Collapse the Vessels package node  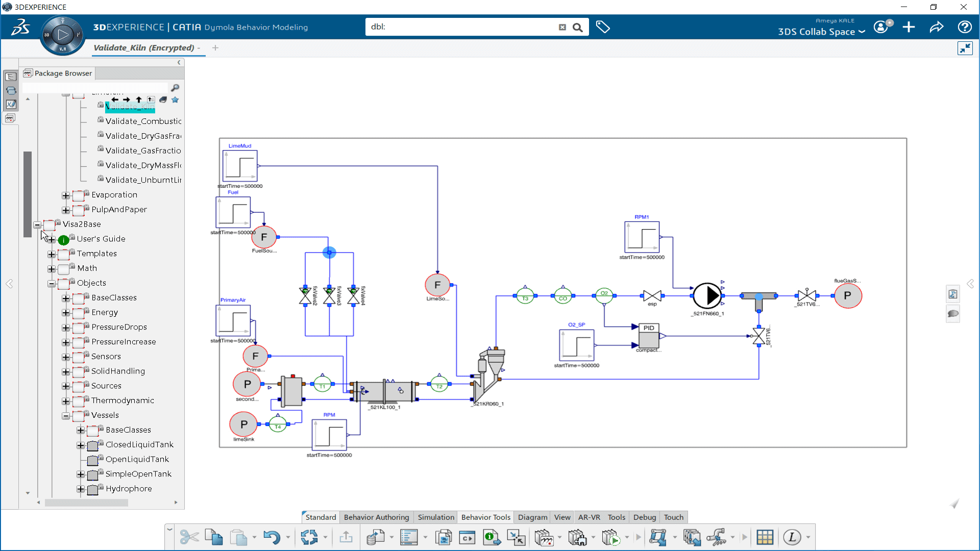(66, 416)
